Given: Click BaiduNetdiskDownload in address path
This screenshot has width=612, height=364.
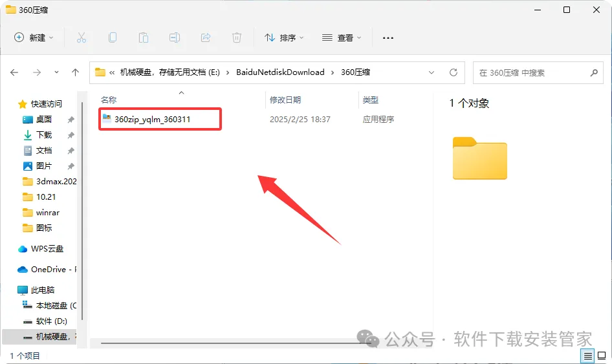Looking at the screenshot, I should tap(280, 72).
